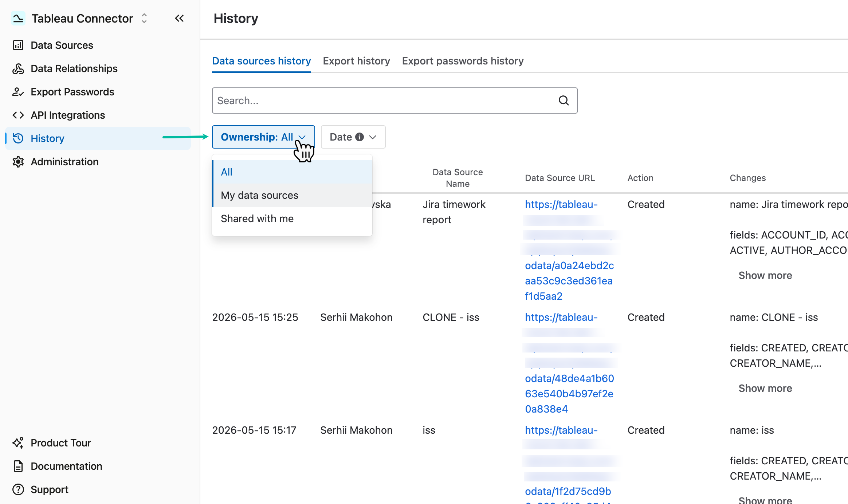Click the Data Source Name column header
The image size is (848, 504).
click(458, 178)
